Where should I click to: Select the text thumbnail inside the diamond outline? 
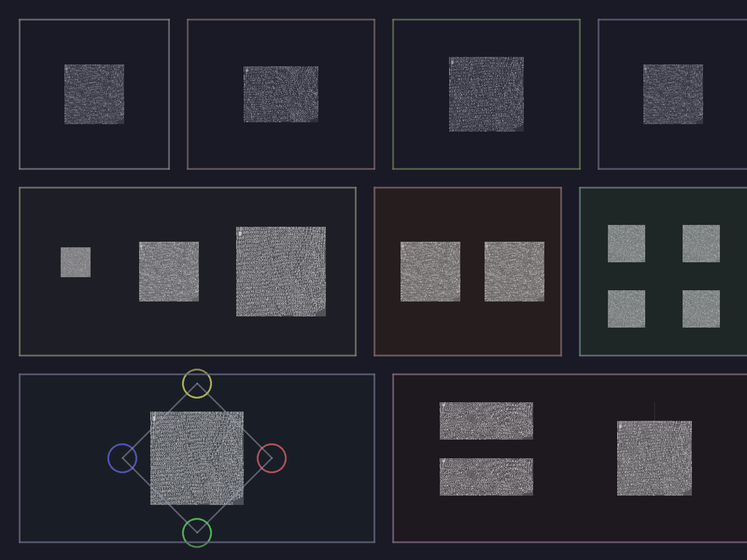point(197,458)
